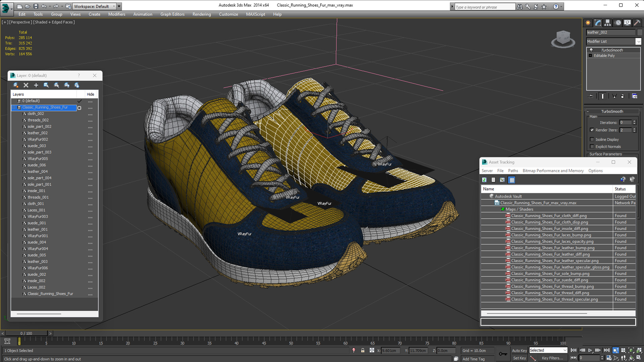The image size is (644, 362).
Task: Click the Pin Stack icon
Action: pyautogui.click(x=591, y=96)
